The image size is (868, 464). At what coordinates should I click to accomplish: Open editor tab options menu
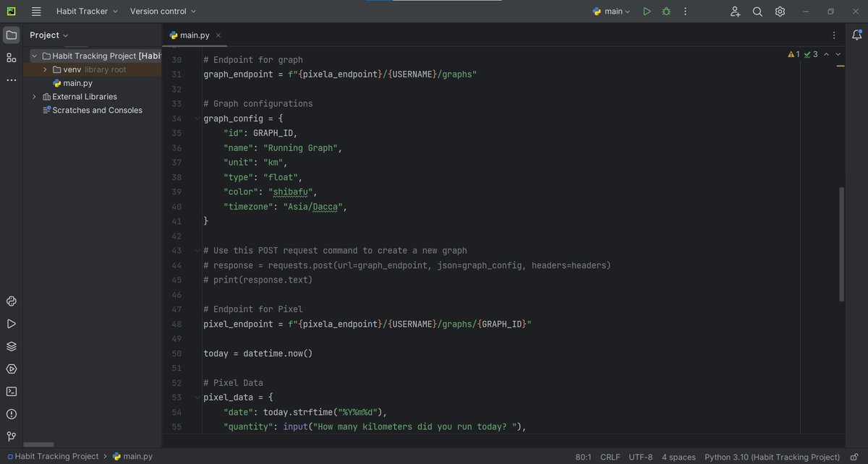[834, 35]
